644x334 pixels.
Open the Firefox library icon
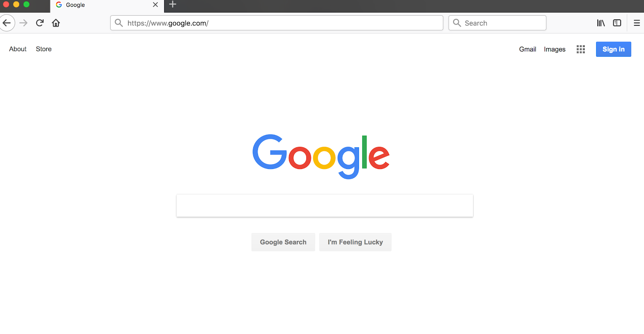point(601,23)
